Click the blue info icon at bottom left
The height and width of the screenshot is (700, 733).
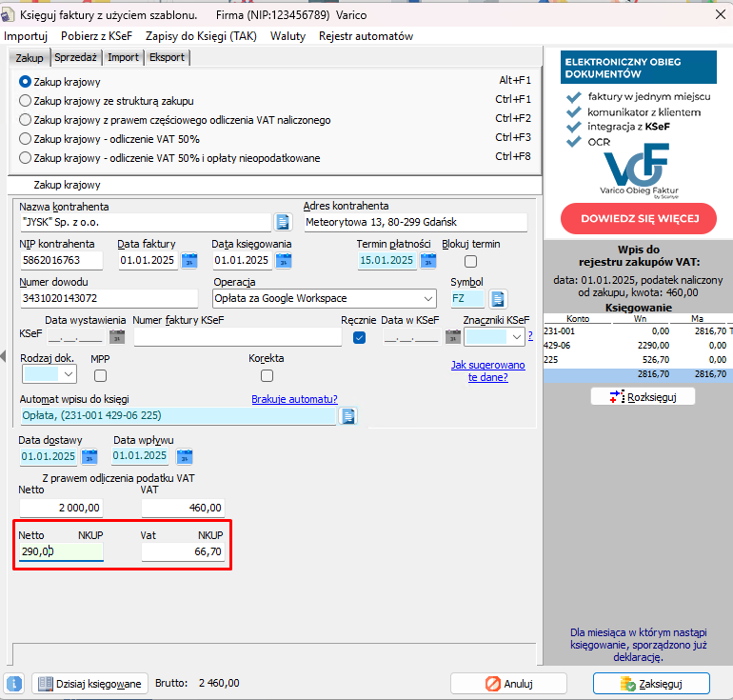point(14,683)
